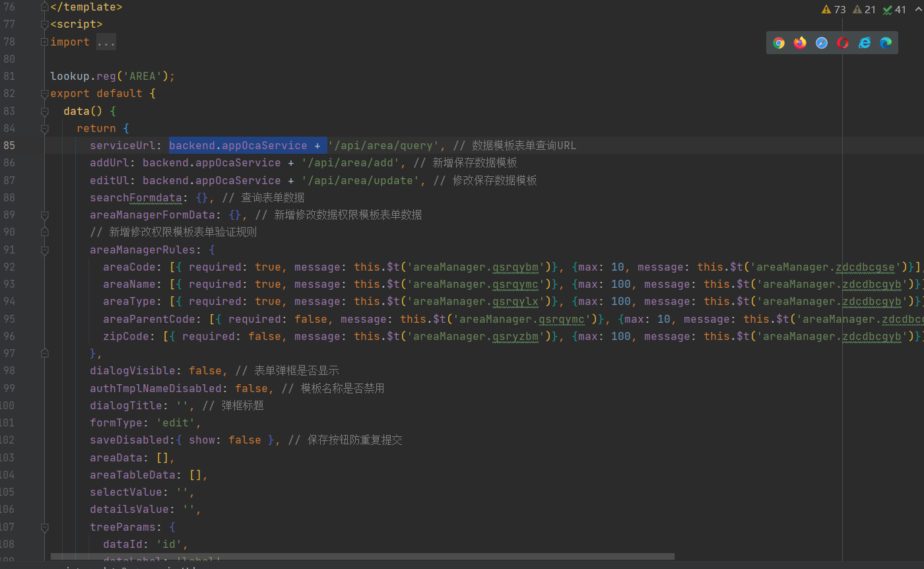
Task: Collapse the data() function fold marker
Action: pos(44,111)
